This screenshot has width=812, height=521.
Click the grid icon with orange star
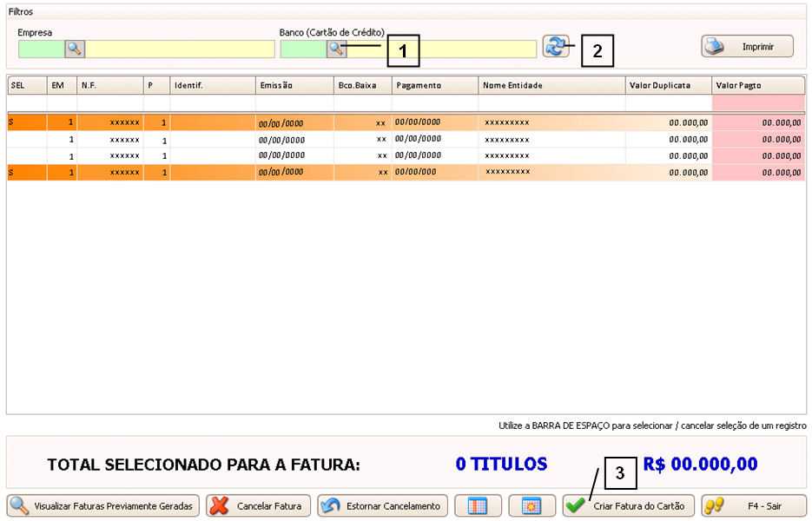[531, 505]
